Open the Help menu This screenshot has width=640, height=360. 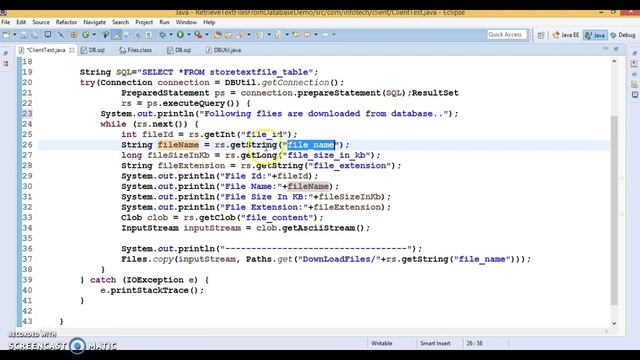(209, 22)
